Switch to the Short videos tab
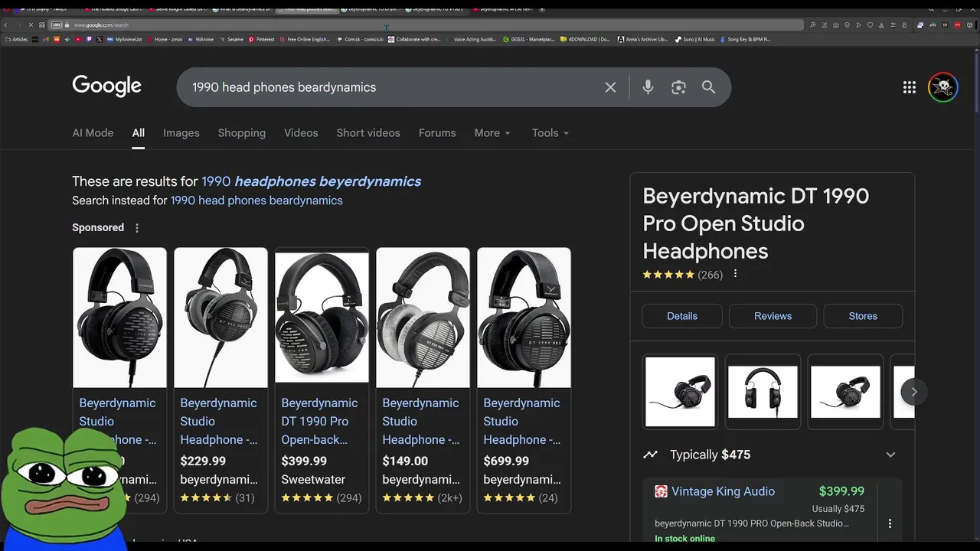The height and width of the screenshot is (551, 980). pos(368,133)
